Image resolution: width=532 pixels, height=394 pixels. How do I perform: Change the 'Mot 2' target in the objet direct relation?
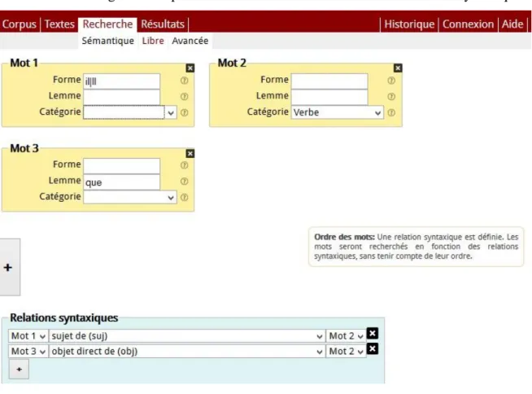click(346, 351)
